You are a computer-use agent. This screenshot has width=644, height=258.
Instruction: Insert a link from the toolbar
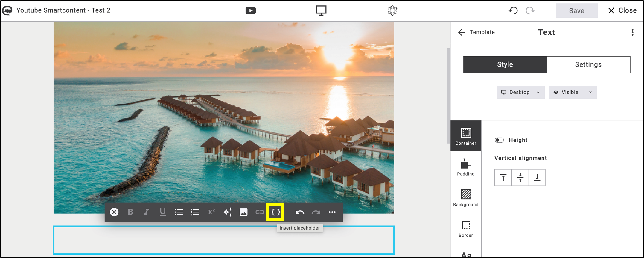click(x=260, y=212)
